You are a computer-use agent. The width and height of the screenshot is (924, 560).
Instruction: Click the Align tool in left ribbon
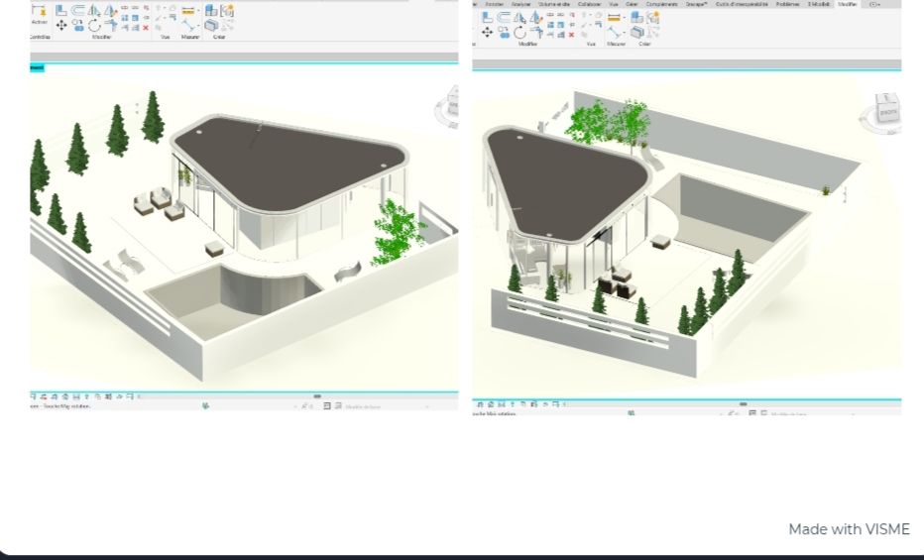click(61, 11)
